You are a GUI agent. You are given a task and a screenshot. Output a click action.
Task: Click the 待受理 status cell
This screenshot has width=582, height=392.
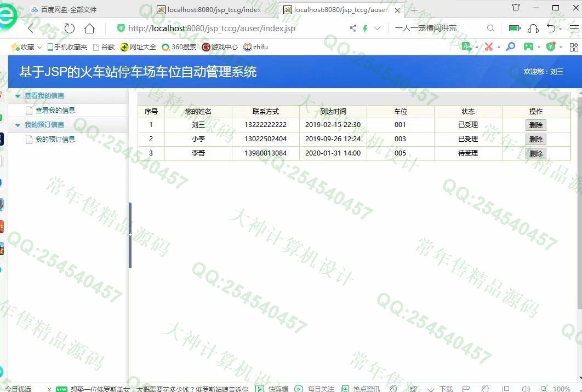(467, 153)
